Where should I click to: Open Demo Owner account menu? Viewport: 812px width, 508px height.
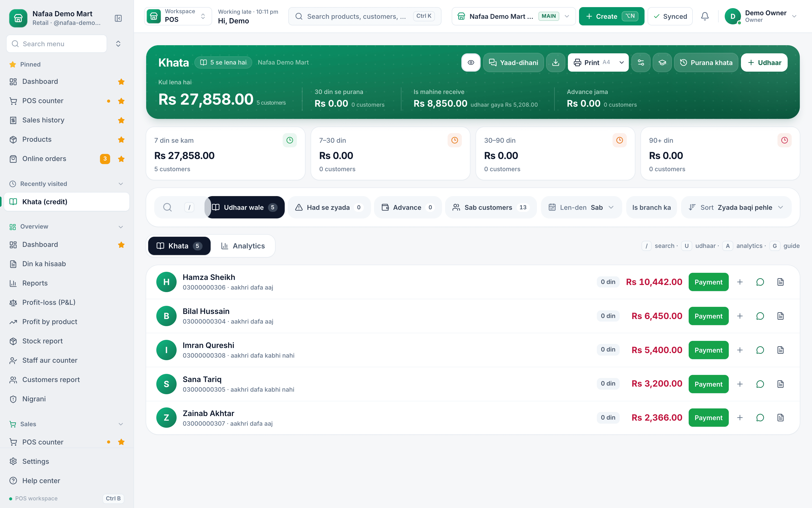(761, 16)
